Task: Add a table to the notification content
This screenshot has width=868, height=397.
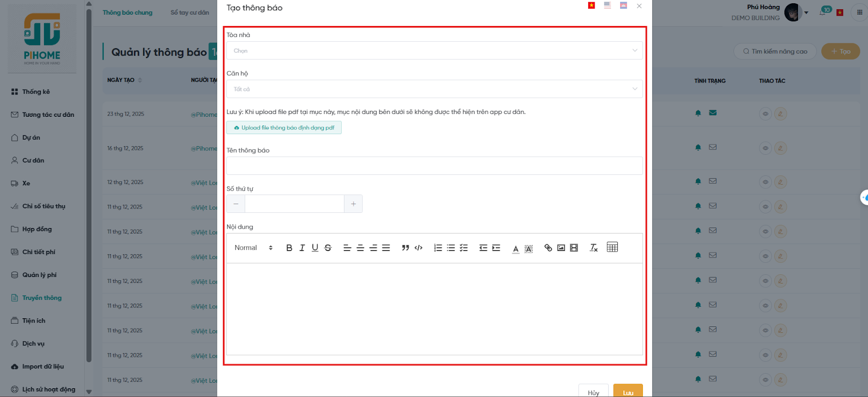Action: (612, 247)
